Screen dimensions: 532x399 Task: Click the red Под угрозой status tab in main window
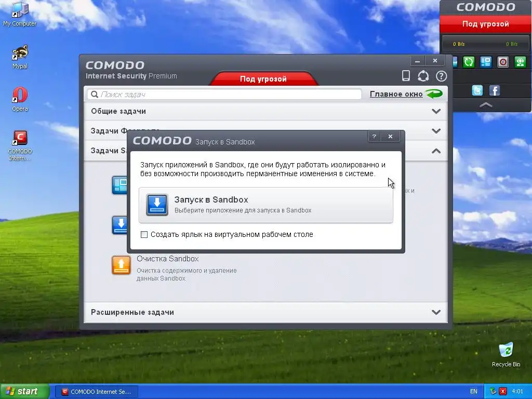pos(263,79)
